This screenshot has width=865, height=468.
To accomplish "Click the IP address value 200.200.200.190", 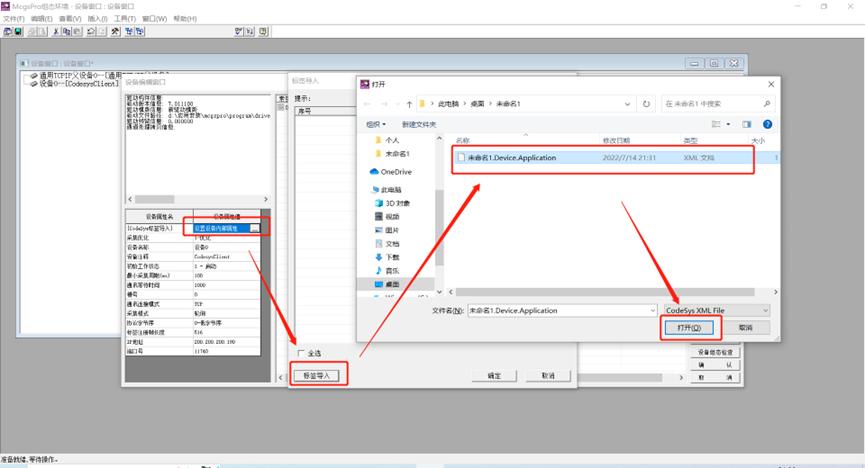I will [x=215, y=342].
